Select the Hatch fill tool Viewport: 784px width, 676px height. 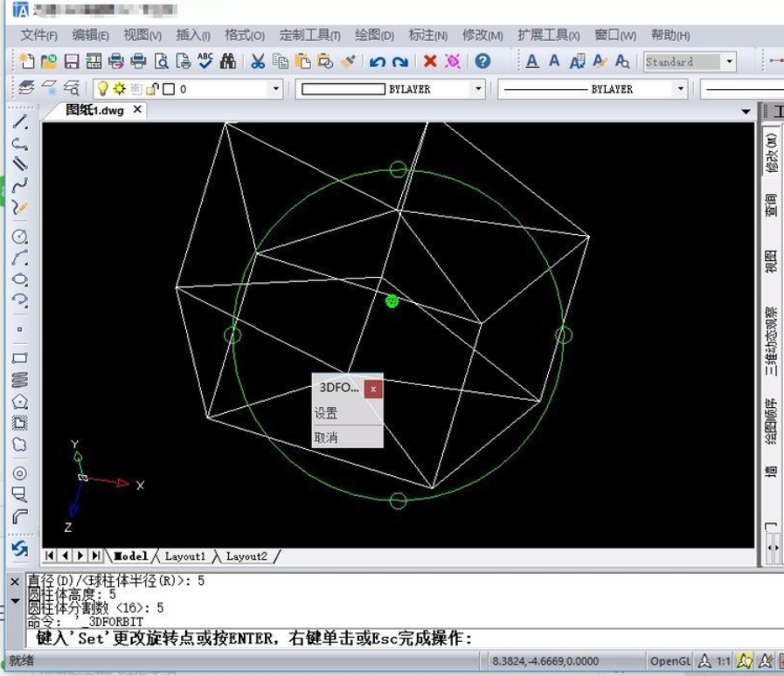click(20, 423)
